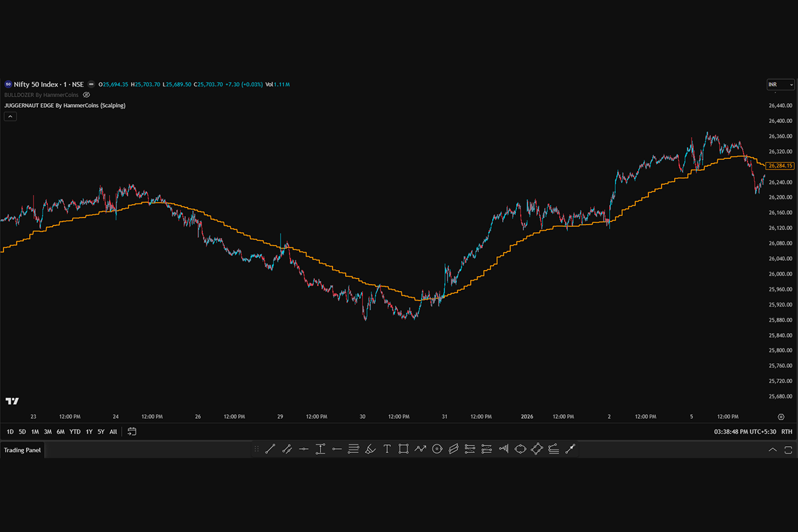Select the Text tool in drawing toolbar
Image resolution: width=798 pixels, height=532 pixels.
(x=387, y=449)
